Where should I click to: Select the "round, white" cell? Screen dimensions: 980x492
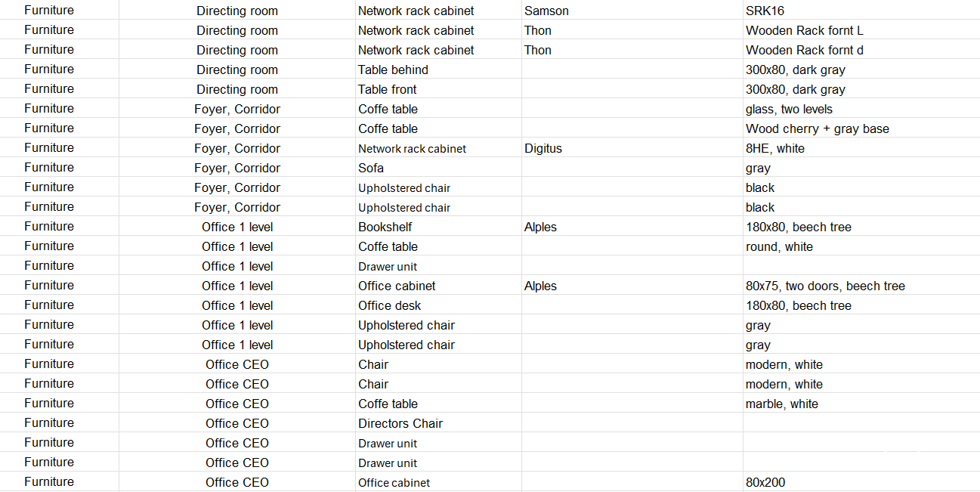point(779,246)
